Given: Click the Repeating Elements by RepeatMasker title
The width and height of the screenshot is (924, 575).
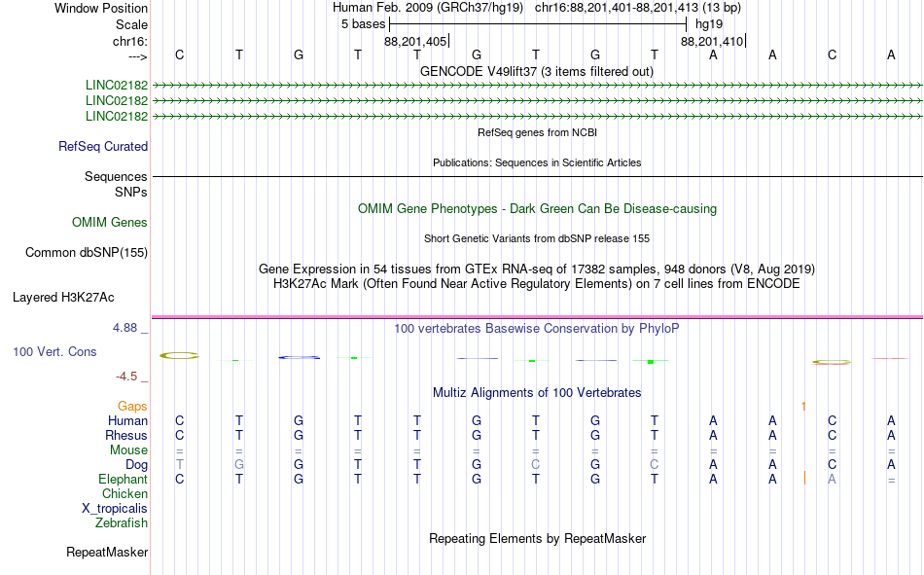Looking at the screenshot, I should (x=538, y=538).
